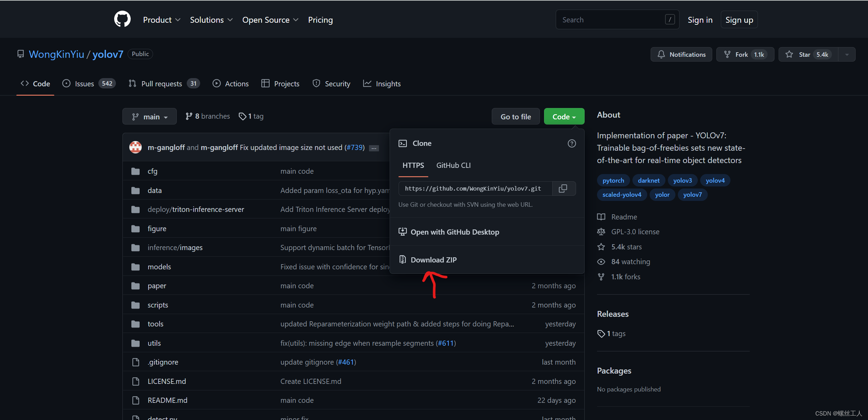Click the Notifications bell icon

[661, 54]
